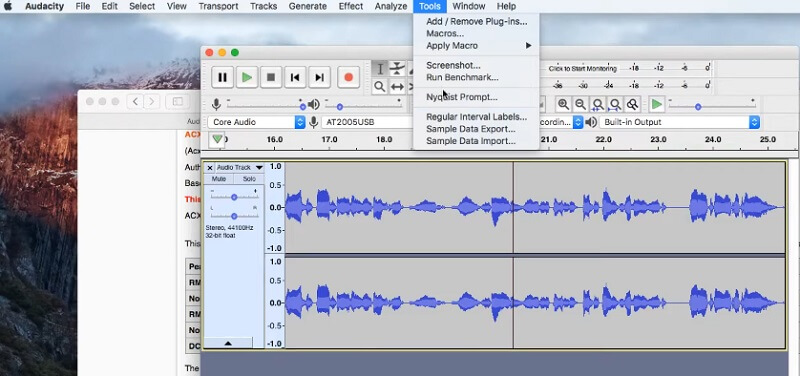The width and height of the screenshot is (800, 376).
Task: Open the Audacity application menu
Action: click(44, 6)
